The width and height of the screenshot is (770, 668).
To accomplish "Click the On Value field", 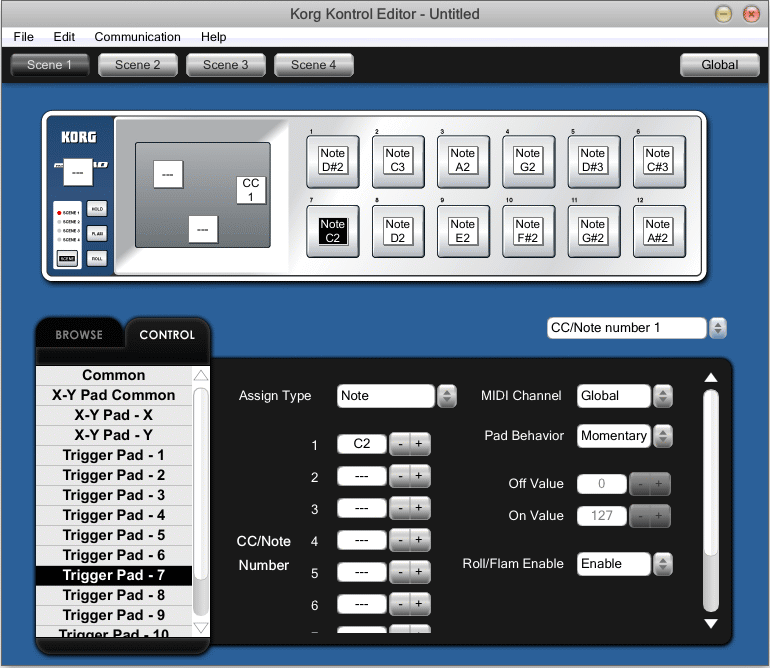I will (602, 516).
